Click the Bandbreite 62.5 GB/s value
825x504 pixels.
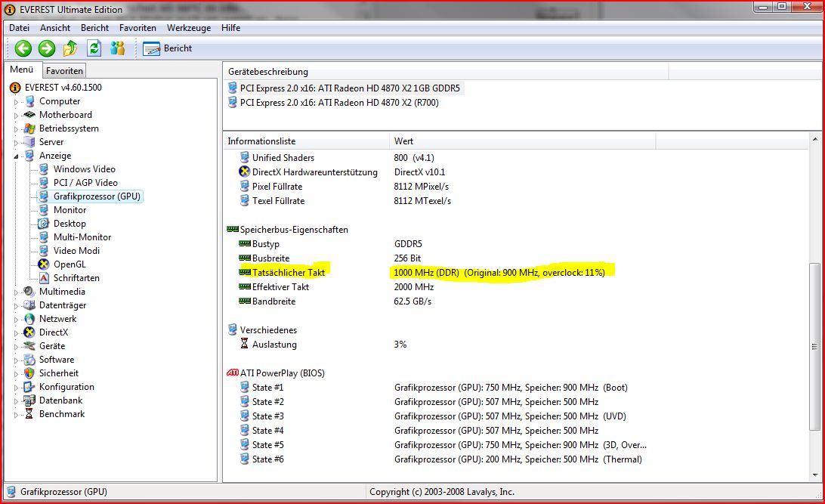pyautogui.click(x=412, y=301)
